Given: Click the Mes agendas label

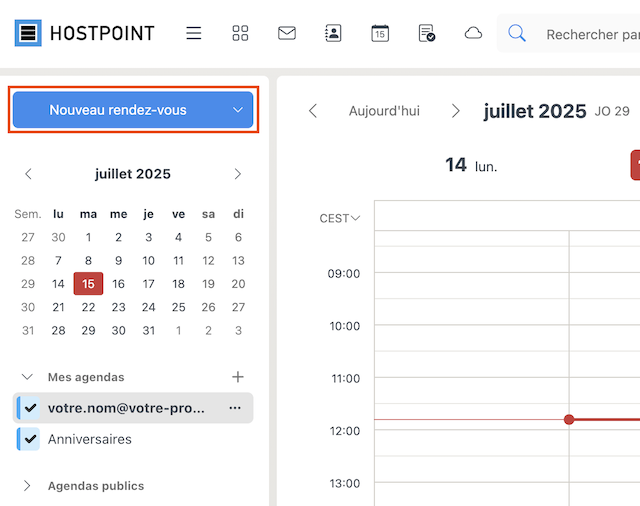Looking at the screenshot, I should [x=86, y=377].
